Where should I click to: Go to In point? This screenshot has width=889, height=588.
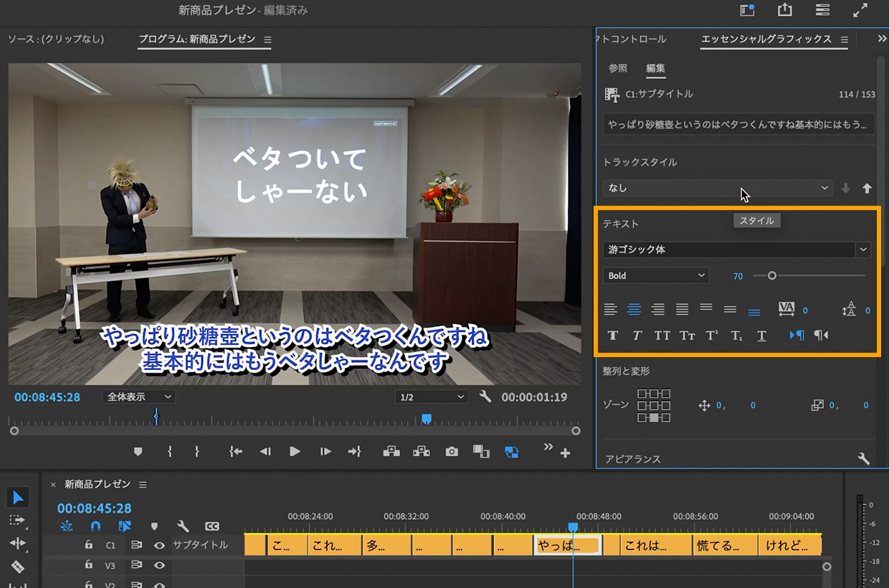tap(235, 452)
